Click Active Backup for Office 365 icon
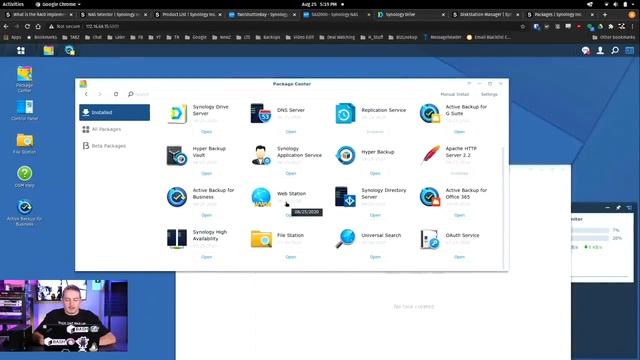Viewport: 640px width, 360px height. pos(430,197)
